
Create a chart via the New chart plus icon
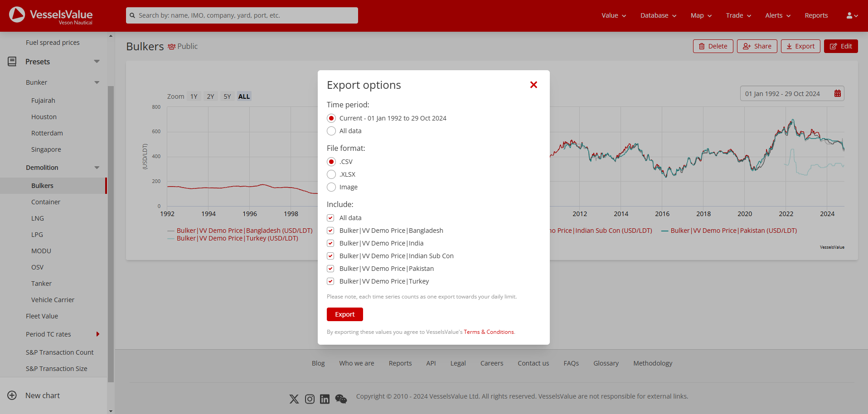(x=12, y=395)
